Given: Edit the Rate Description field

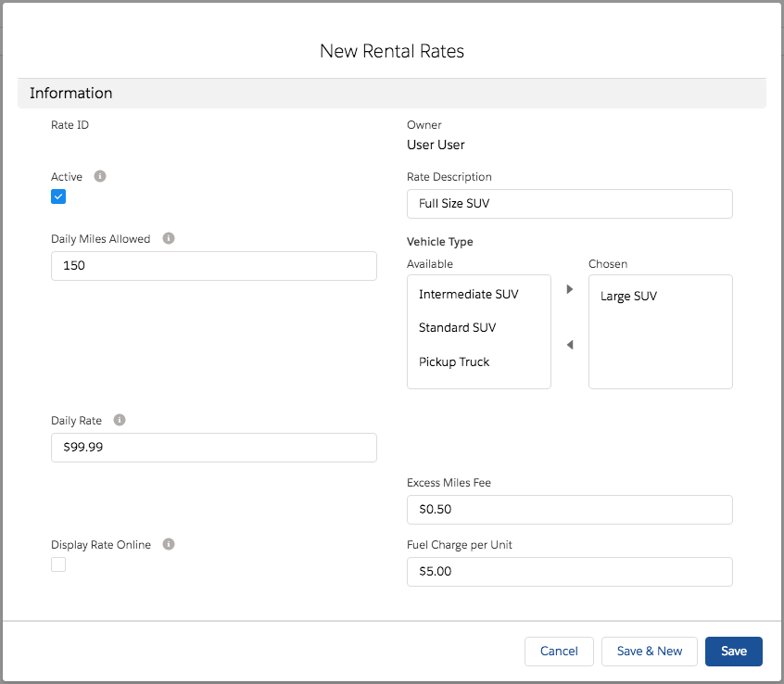Looking at the screenshot, I should pos(570,204).
